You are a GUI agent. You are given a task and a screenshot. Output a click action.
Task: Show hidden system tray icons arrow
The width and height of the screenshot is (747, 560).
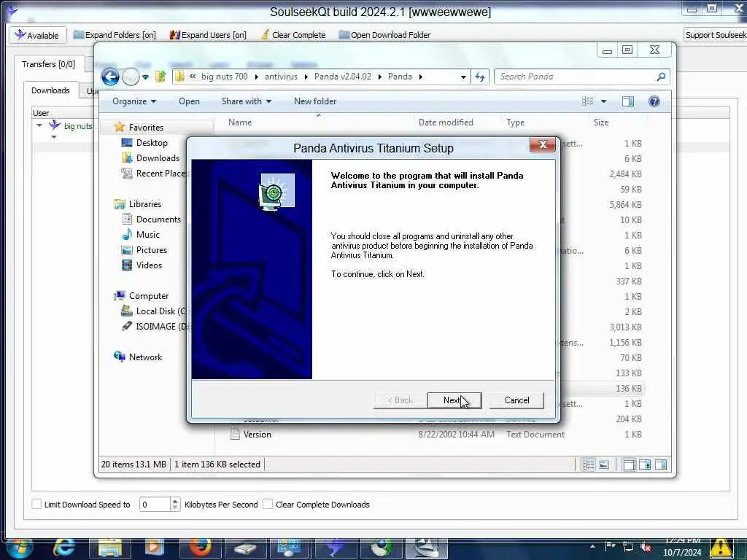click(x=592, y=547)
